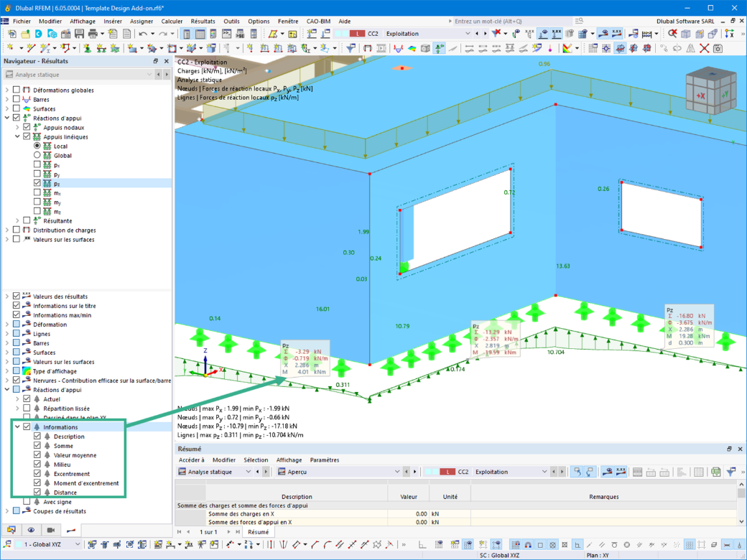This screenshot has height=560, width=747.
Task: Open the camera views tab in navigator
Action: pyautogui.click(x=51, y=530)
